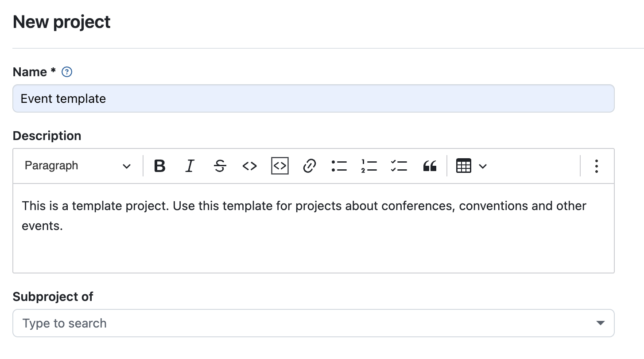Insert a to-do checklist

[399, 166]
